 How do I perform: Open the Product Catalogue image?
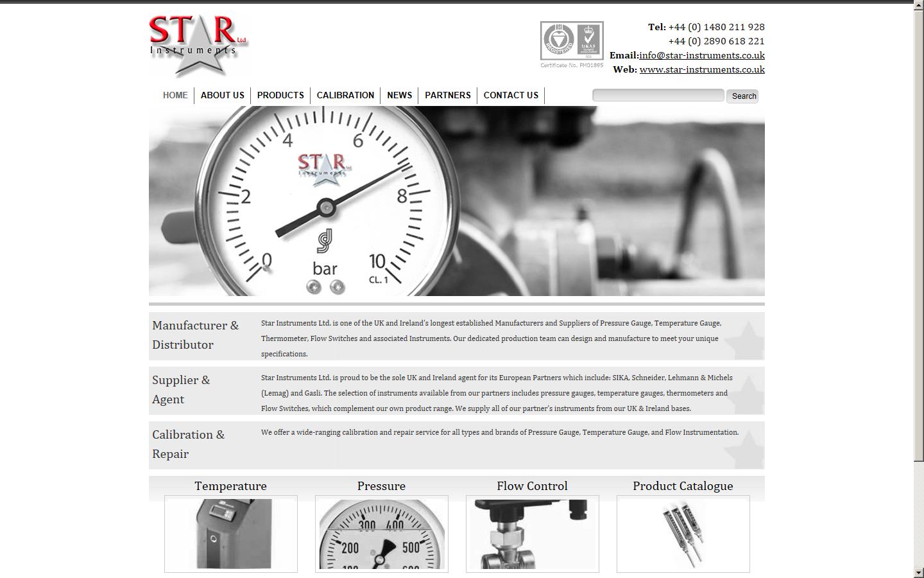pos(683,534)
